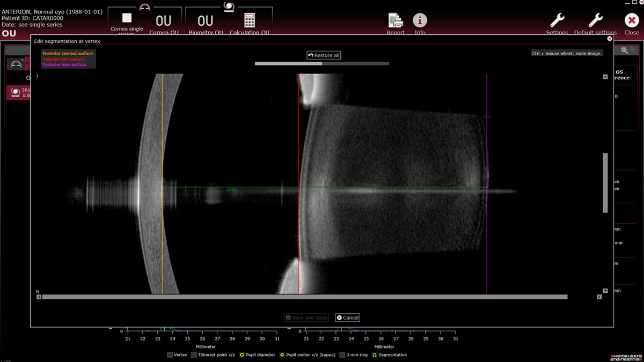
Task: Cancel the segmentation edit
Action: point(348,317)
